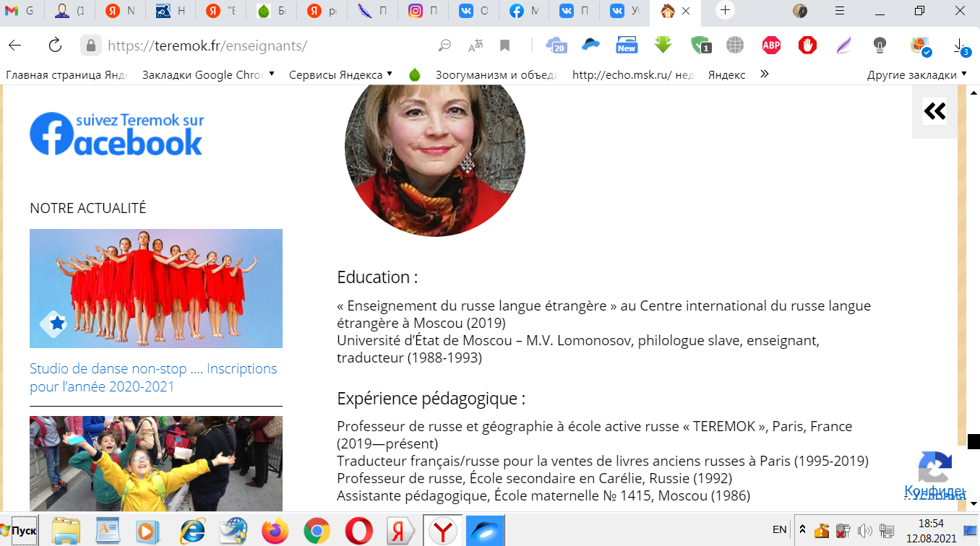Open the downloads arrow icon in toolbar
Image resolution: width=980 pixels, height=546 pixels.
pyautogui.click(x=960, y=45)
